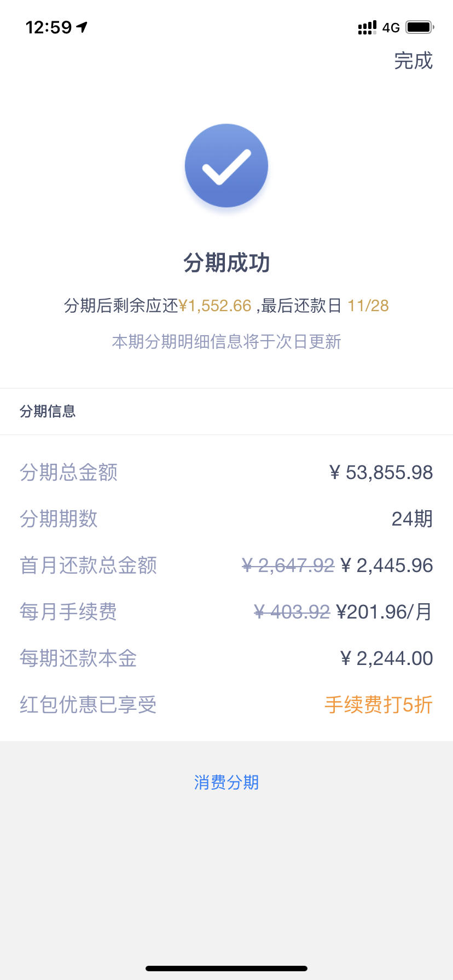Open the 消费分期 link
Image resolution: width=453 pixels, height=980 pixels.
226,783
